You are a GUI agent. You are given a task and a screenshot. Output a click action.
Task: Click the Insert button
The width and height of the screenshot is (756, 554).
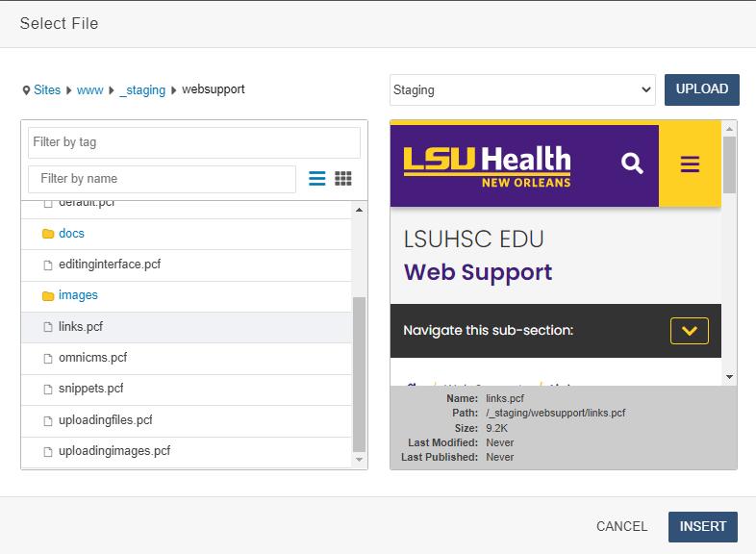pos(702,527)
